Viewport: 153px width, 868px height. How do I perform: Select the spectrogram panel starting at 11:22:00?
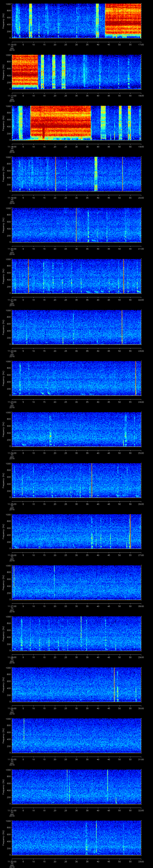click(x=76, y=327)
